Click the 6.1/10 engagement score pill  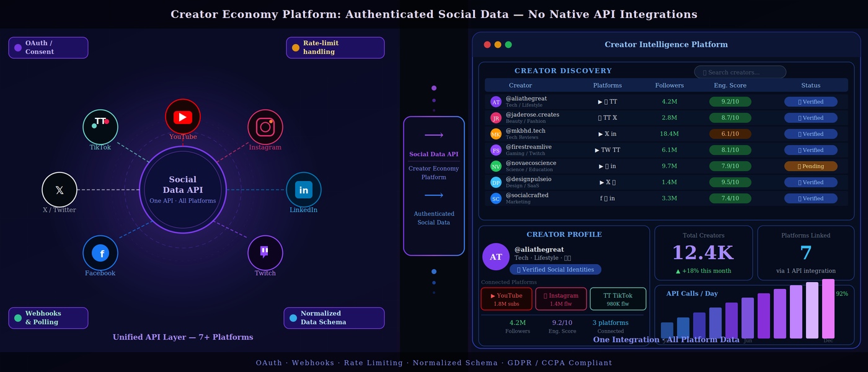[x=730, y=134]
